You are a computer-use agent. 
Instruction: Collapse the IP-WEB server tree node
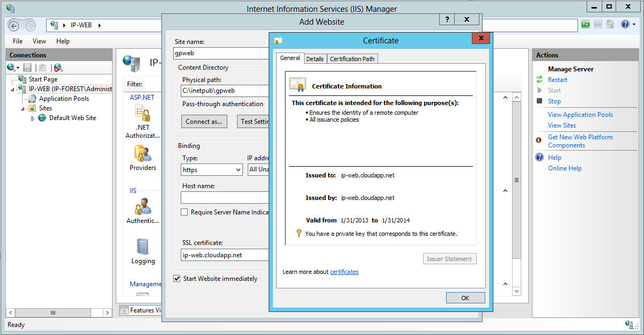point(13,89)
